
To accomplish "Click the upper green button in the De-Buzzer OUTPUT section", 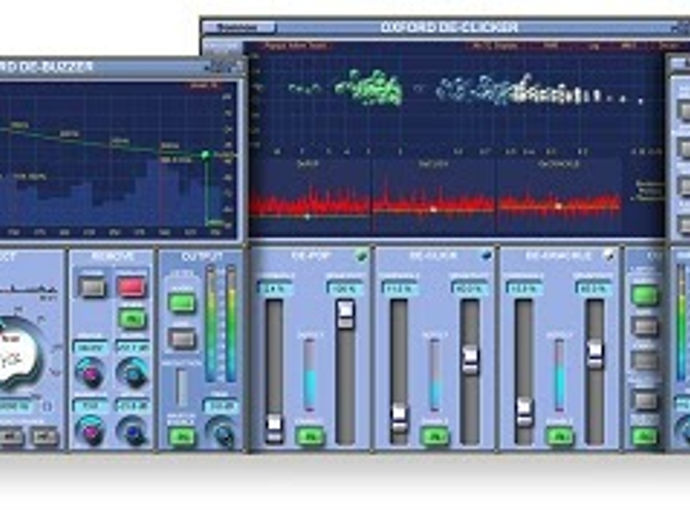I will coord(182,302).
